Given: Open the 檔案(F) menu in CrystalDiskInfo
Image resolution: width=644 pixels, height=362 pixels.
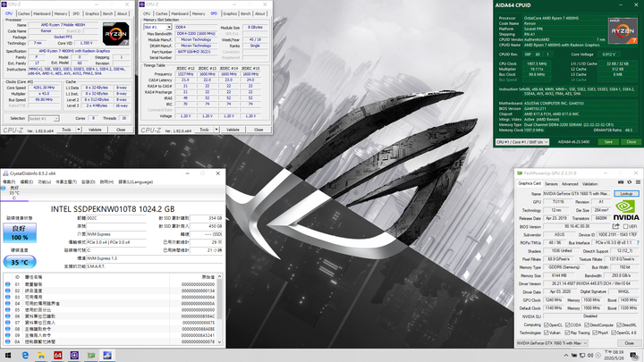Looking at the screenshot, I should 9,181.
